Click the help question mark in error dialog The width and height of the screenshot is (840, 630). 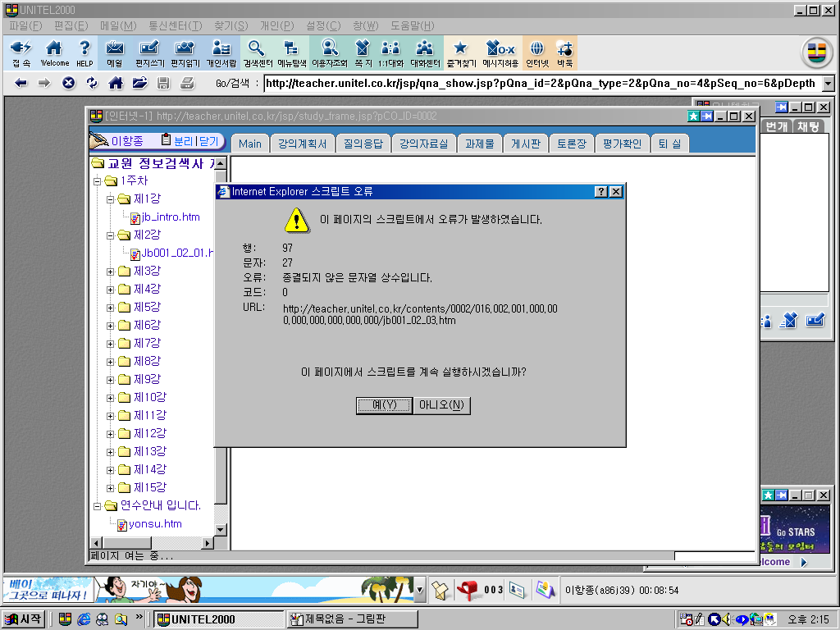point(601,192)
